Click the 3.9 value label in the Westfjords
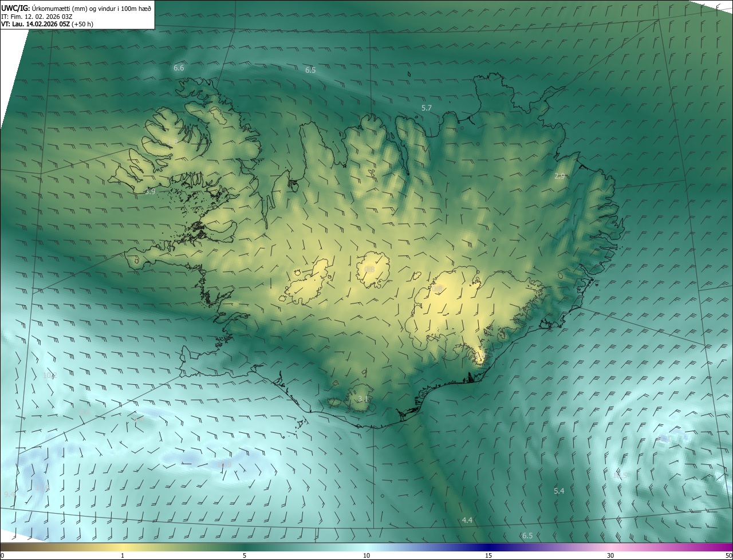Image resolution: width=733 pixels, height=560 pixels. click(x=150, y=192)
